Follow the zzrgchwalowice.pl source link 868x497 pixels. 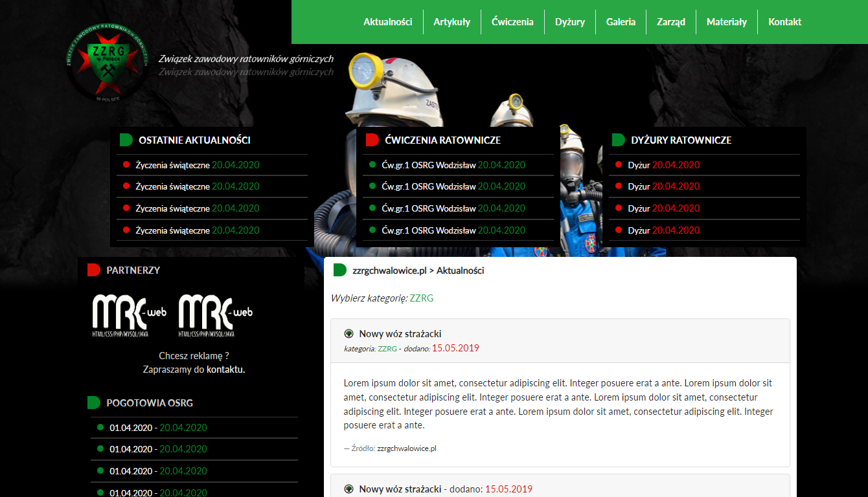tap(407, 448)
